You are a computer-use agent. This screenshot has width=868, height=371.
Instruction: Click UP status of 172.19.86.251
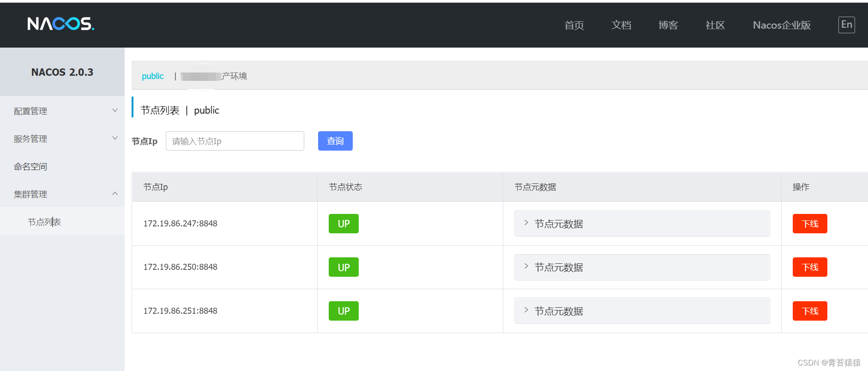click(x=344, y=311)
